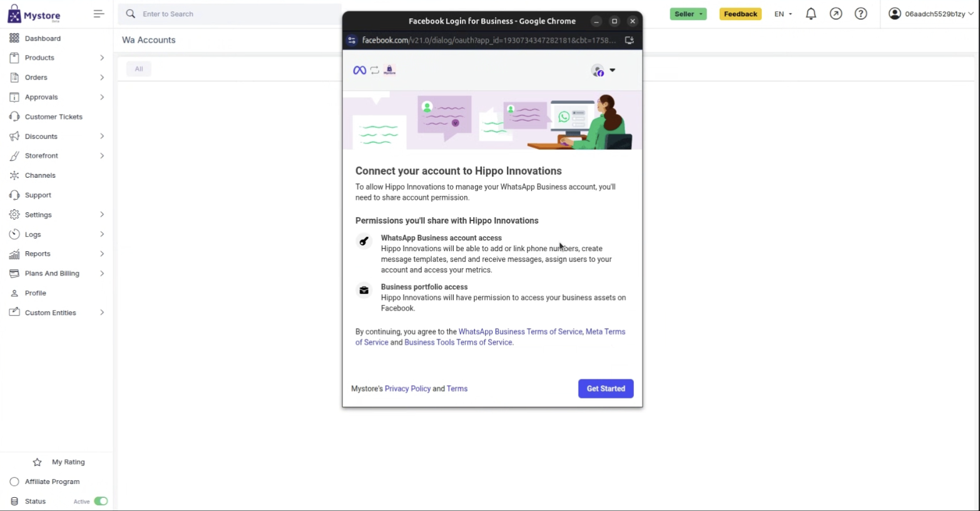Open the Seller role dropdown
Screen dimensions: 980x511
(x=688, y=14)
